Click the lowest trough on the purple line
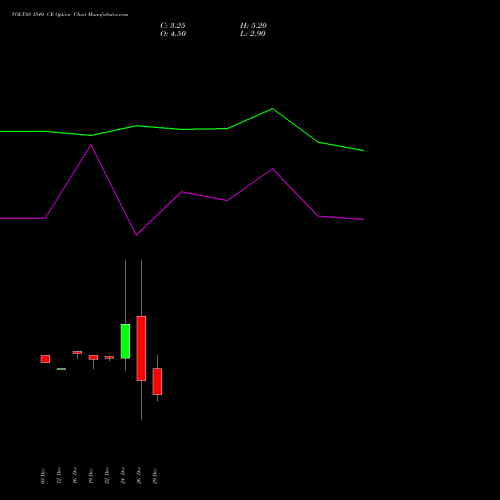Image resolution: width=500 pixels, height=500 pixels. point(136,235)
